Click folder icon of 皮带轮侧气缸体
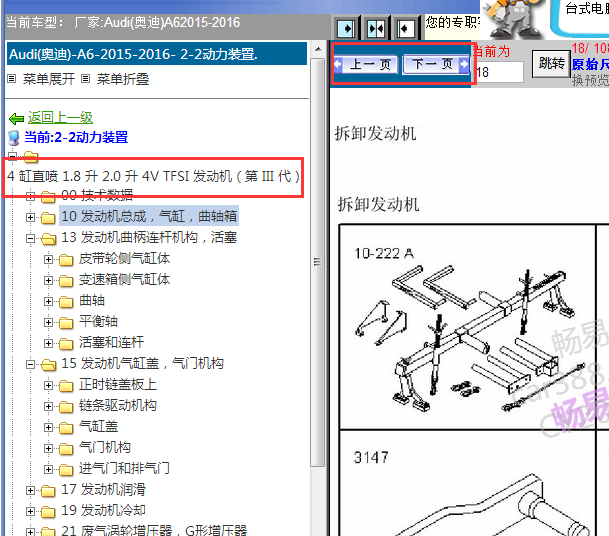Viewport: 609px width, 536px height. tap(66, 259)
